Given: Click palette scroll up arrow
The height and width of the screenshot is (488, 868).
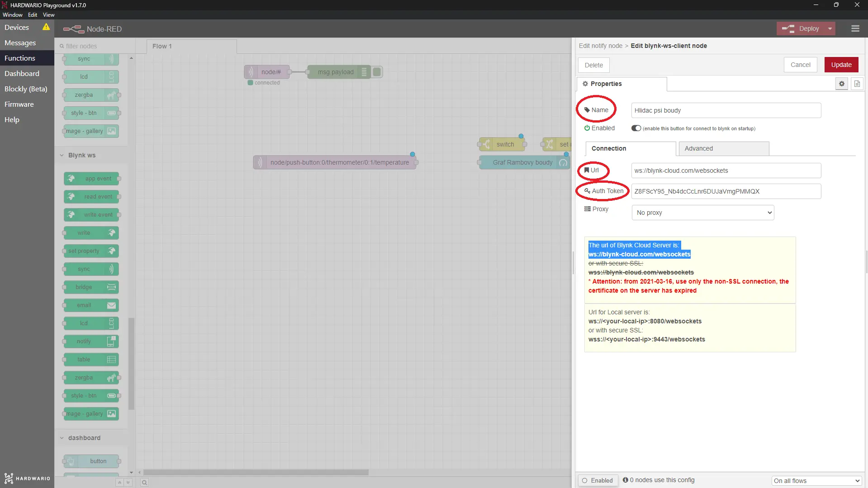Looking at the screenshot, I should pos(131,58).
